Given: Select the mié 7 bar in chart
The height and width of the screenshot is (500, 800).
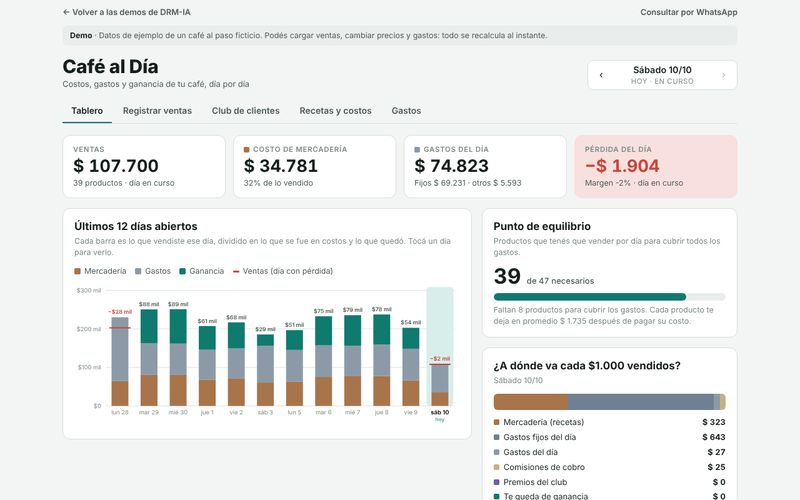Looking at the screenshot, I should point(353,360).
